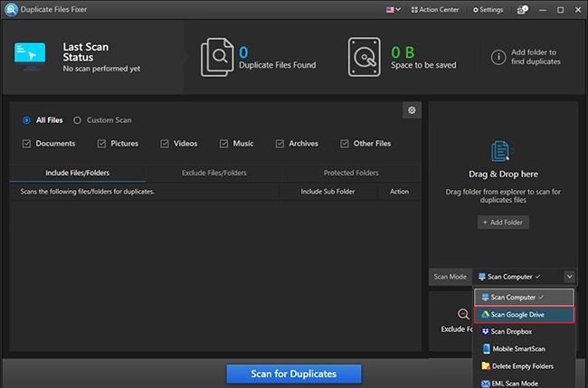Viewport: 588px width, 388px height.
Task: Select EML Scan Mode entry
Action: pos(524,383)
